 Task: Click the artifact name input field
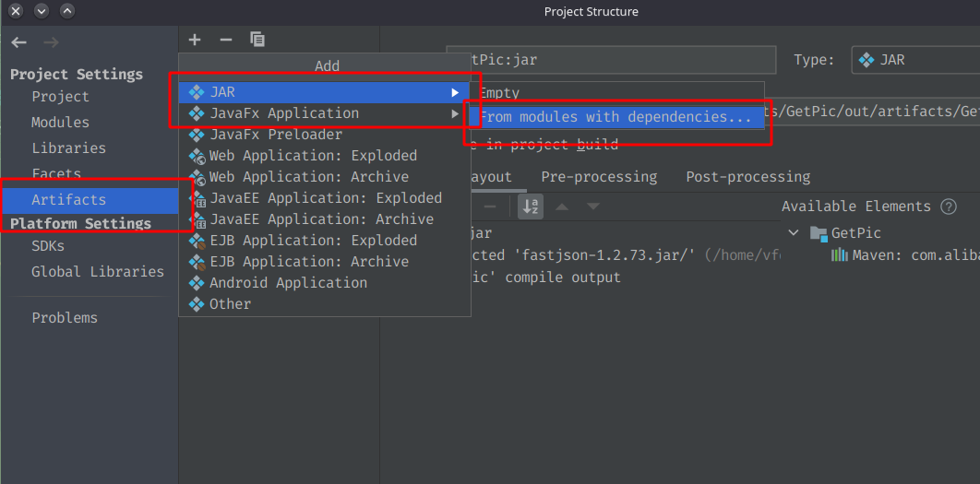point(611,60)
